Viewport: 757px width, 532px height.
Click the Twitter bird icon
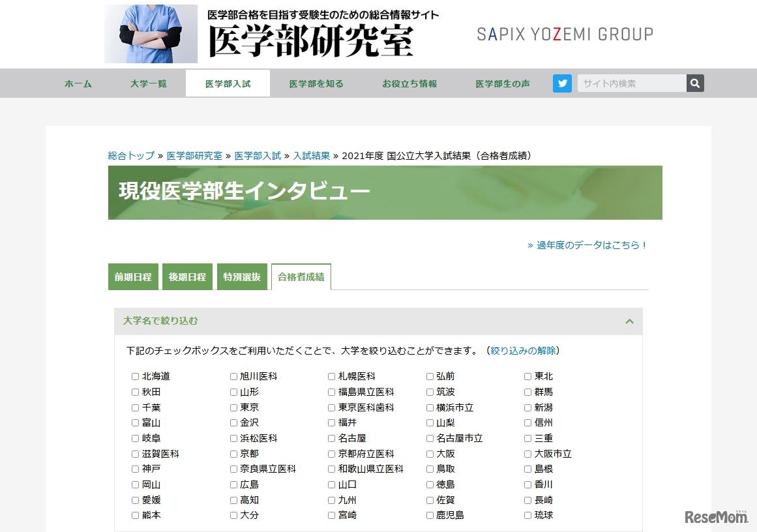pos(561,83)
